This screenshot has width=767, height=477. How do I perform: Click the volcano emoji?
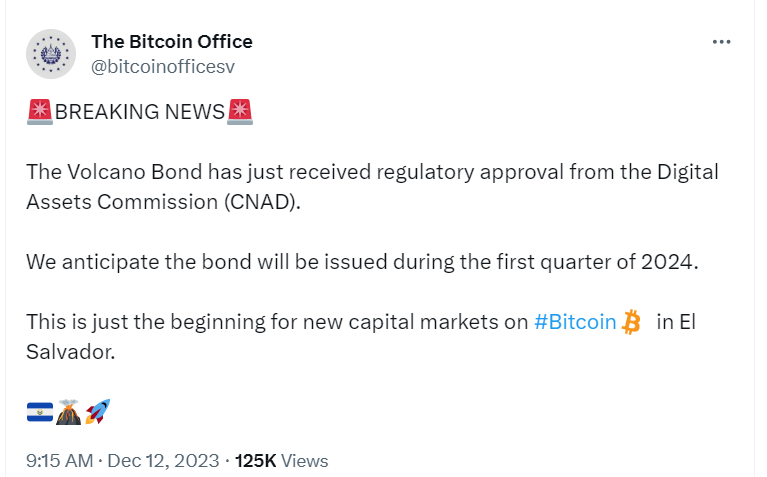[68, 412]
